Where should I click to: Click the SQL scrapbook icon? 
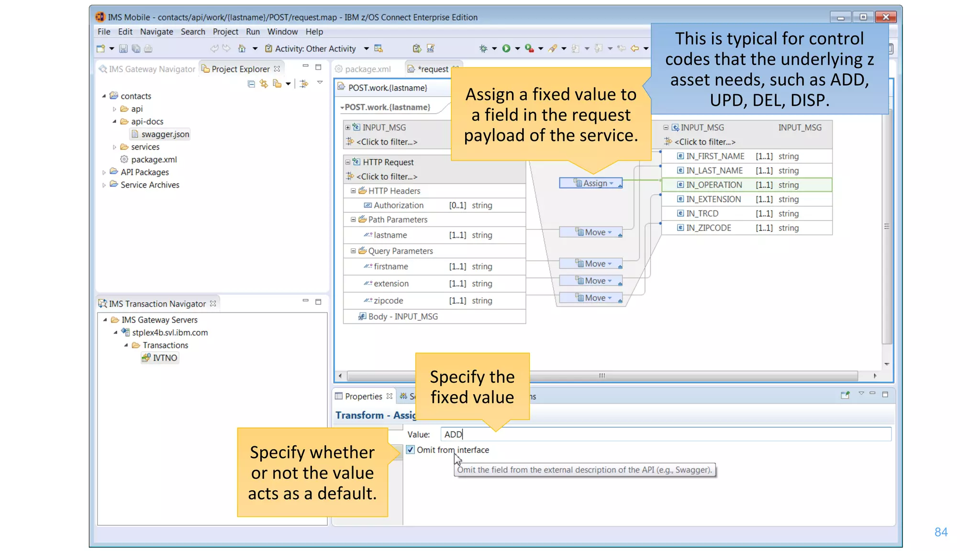click(431, 48)
